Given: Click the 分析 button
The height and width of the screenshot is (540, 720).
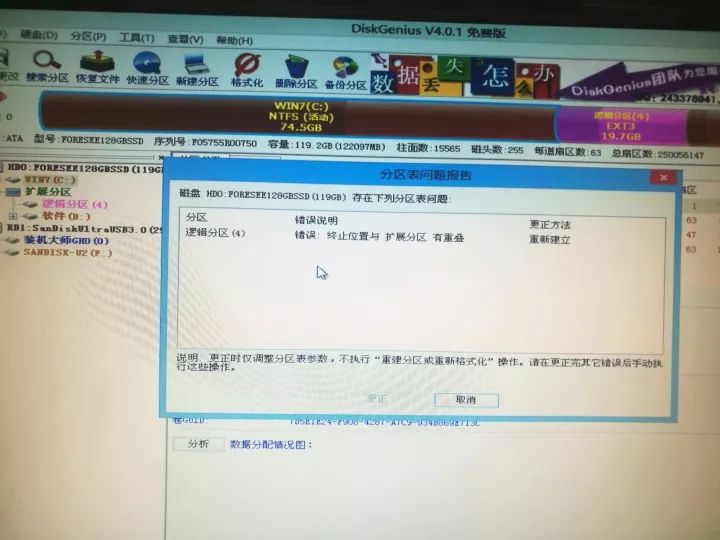Looking at the screenshot, I should click(198, 444).
